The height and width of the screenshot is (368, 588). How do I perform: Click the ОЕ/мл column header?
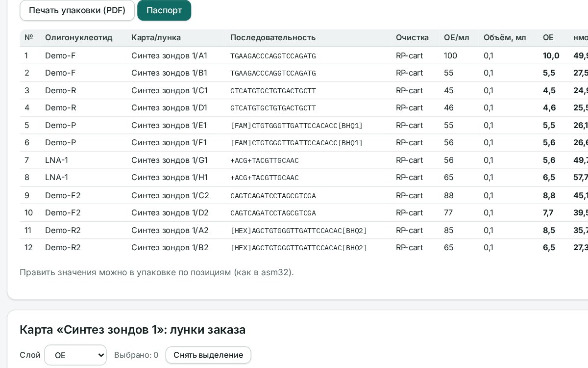click(457, 38)
